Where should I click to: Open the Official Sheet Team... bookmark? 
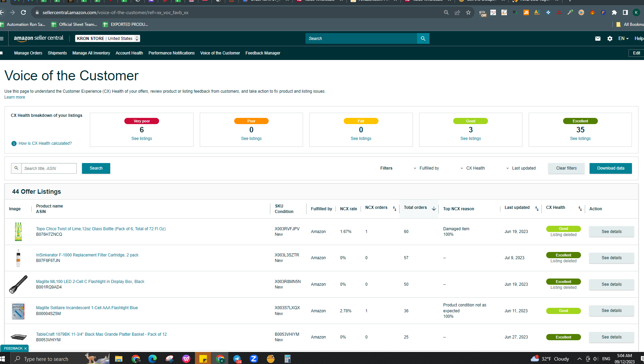[74, 24]
